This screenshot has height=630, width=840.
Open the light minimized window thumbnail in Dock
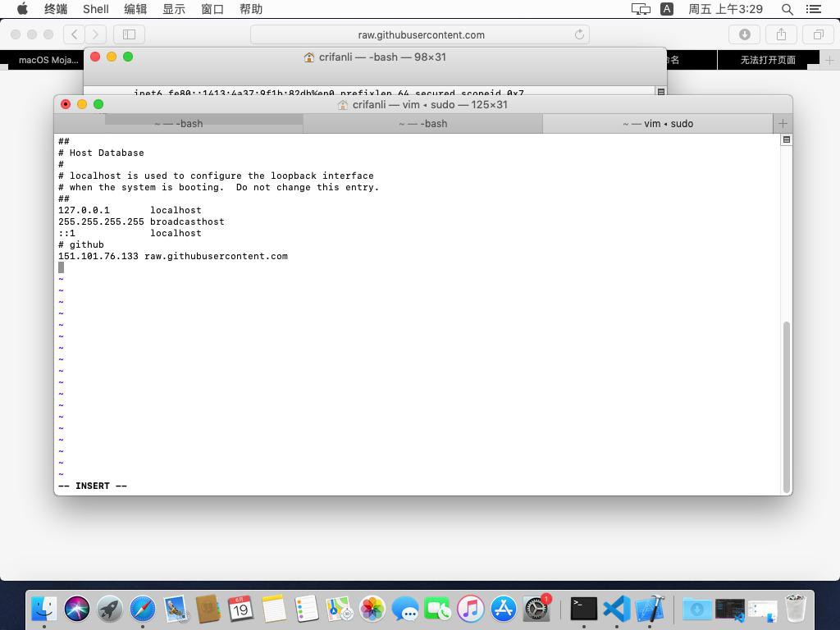[x=763, y=610]
